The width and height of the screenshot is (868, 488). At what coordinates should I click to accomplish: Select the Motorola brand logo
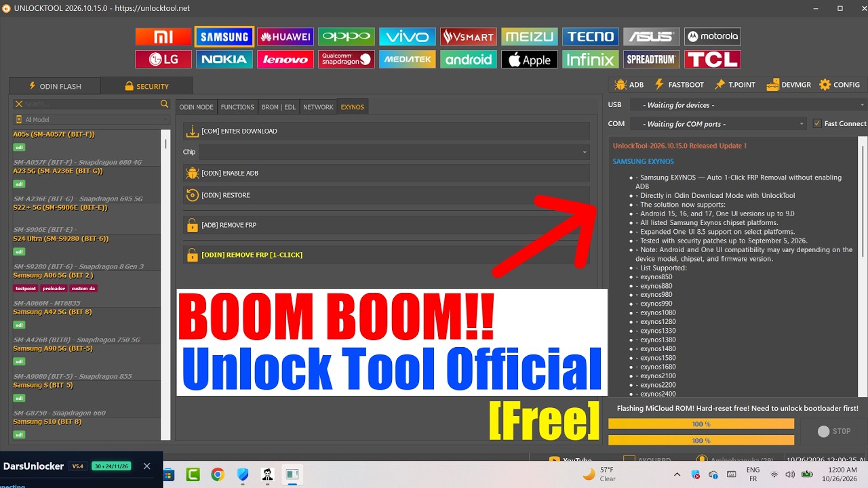pos(713,37)
